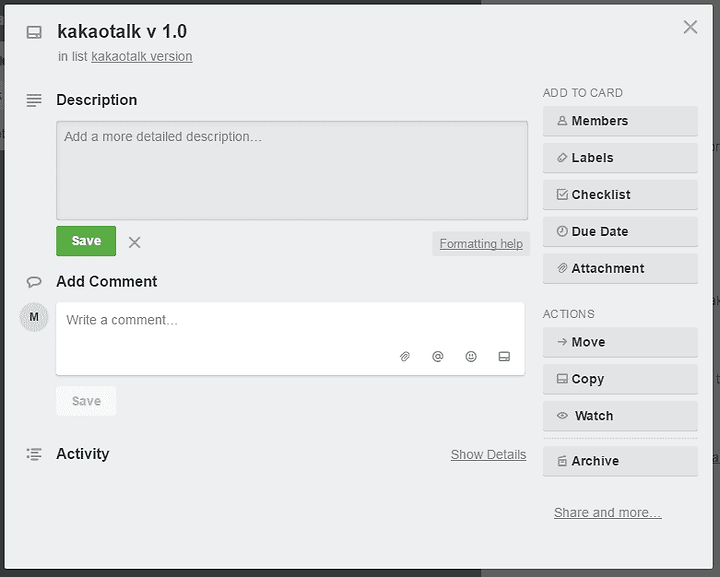720x577 pixels.
Task: Archive this card
Action: pyautogui.click(x=620, y=461)
